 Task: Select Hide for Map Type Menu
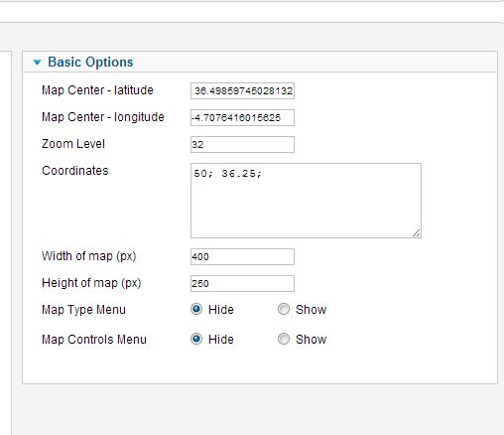196,309
